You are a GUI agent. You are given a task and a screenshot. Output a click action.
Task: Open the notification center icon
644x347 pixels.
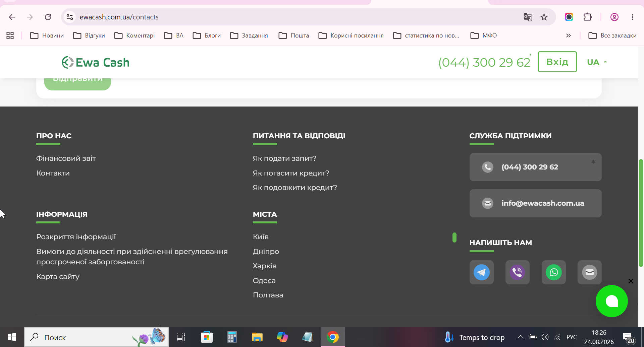629,338
